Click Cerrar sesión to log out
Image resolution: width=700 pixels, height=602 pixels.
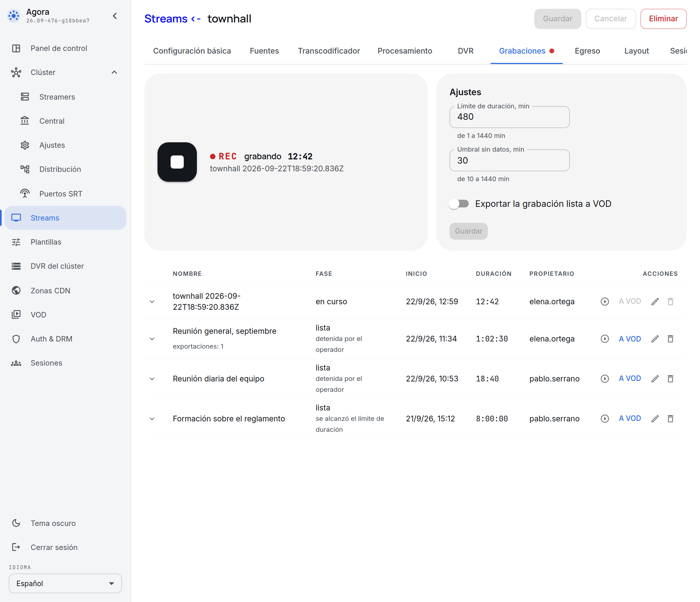(x=66, y=547)
